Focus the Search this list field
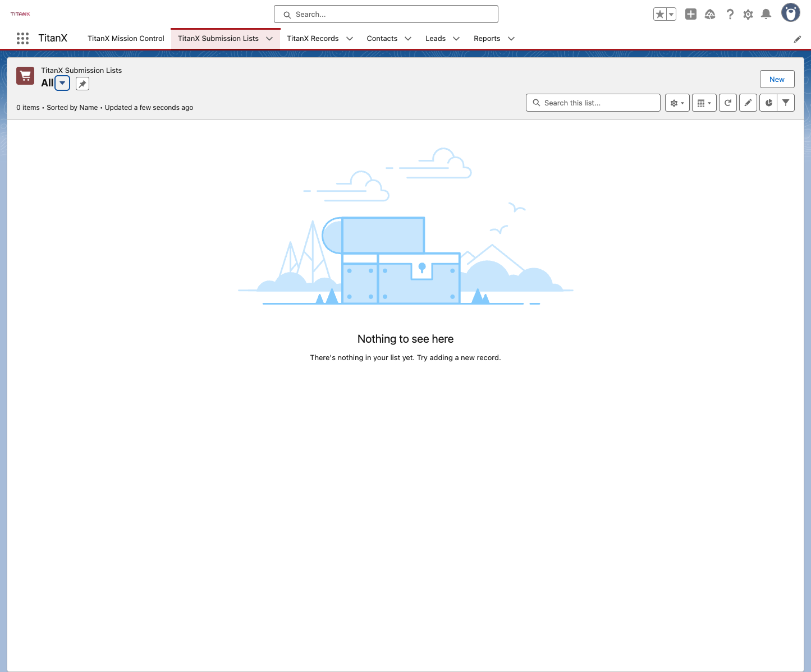The height and width of the screenshot is (672, 811). coord(593,103)
